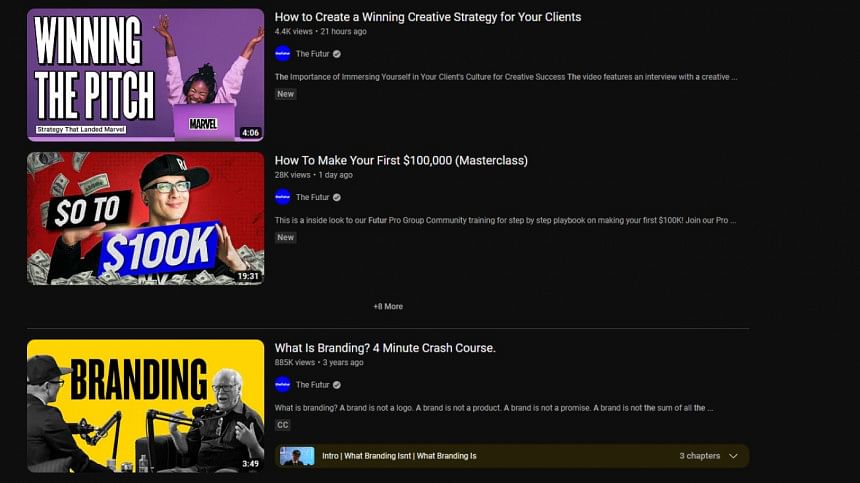Open the Intro chapter preview thumbnail
860x483 pixels.
[297, 456]
